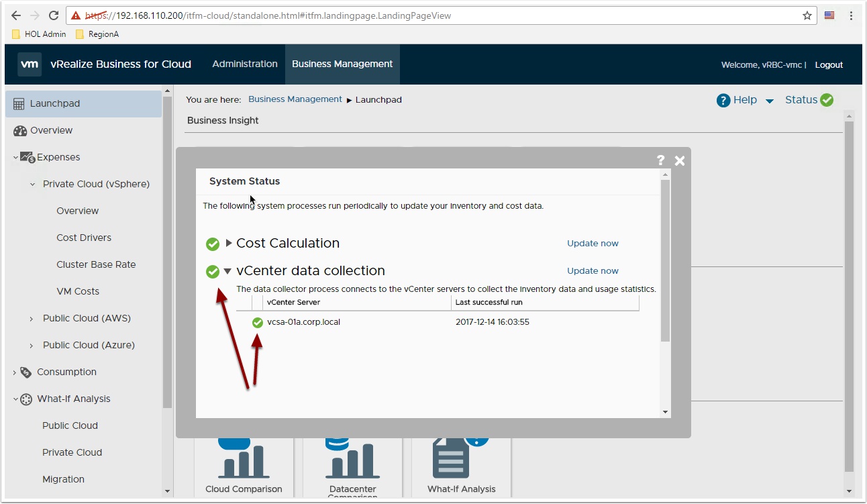Click vCenter Server column header

click(x=358, y=303)
